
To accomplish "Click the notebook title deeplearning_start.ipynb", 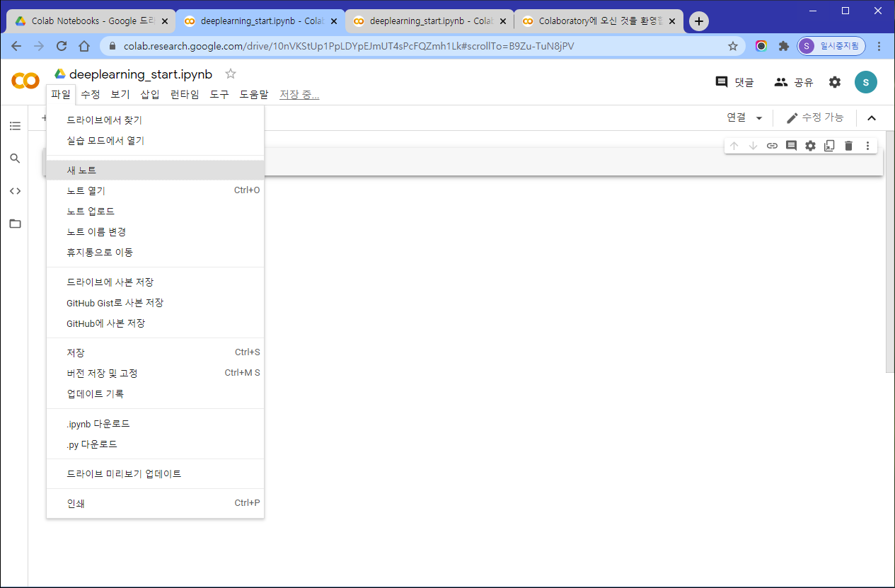I will click(x=141, y=74).
